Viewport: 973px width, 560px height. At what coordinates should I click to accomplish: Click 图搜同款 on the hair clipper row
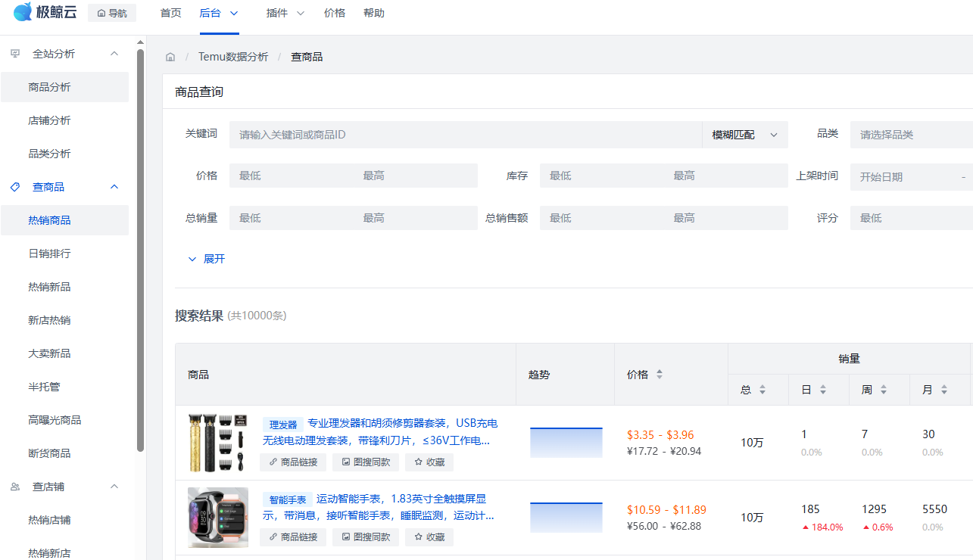365,462
